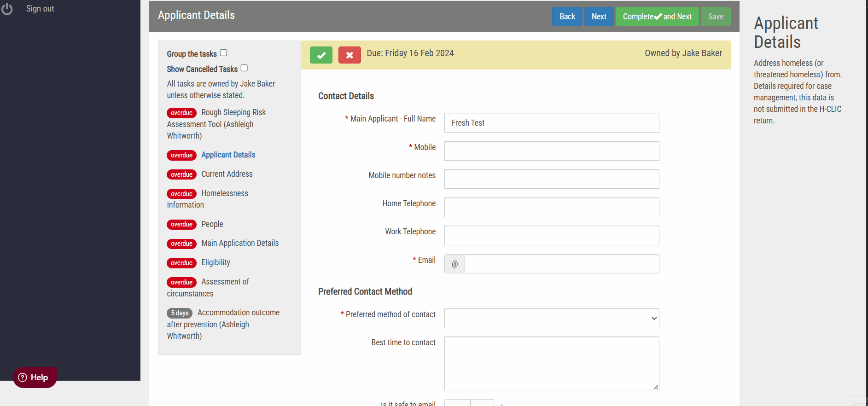Click the overdue badge beside Current Address
868x406 pixels.
coord(181,174)
